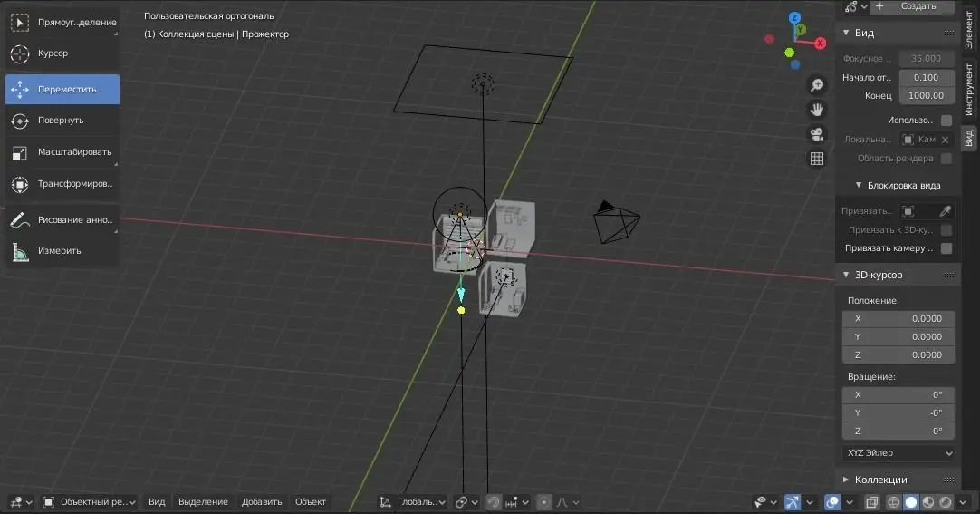Clear the Кам local camera with X

coord(945,140)
